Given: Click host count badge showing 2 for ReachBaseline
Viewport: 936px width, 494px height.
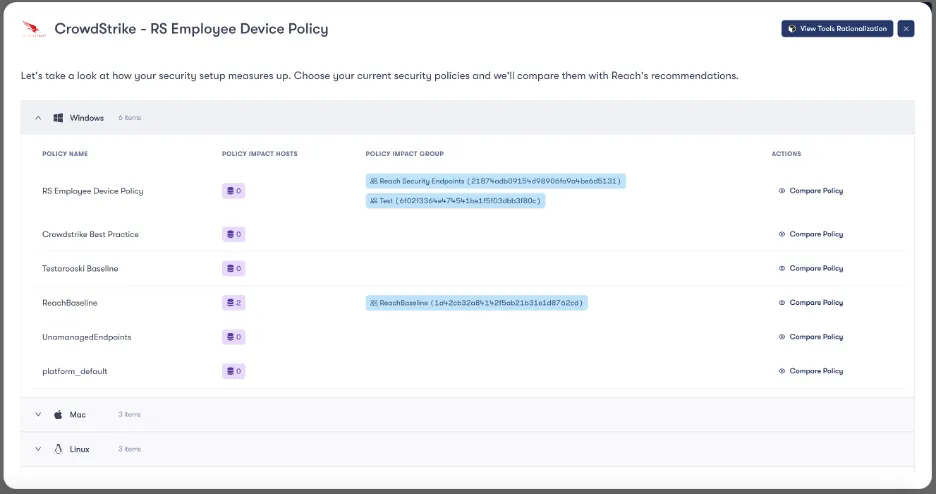Looking at the screenshot, I should coord(233,303).
